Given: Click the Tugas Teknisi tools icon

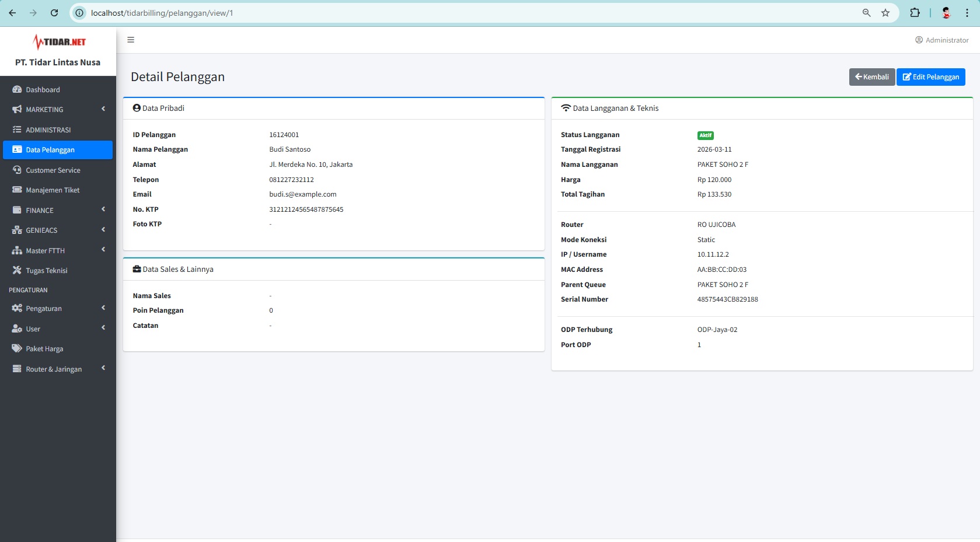Looking at the screenshot, I should click(x=17, y=270).
